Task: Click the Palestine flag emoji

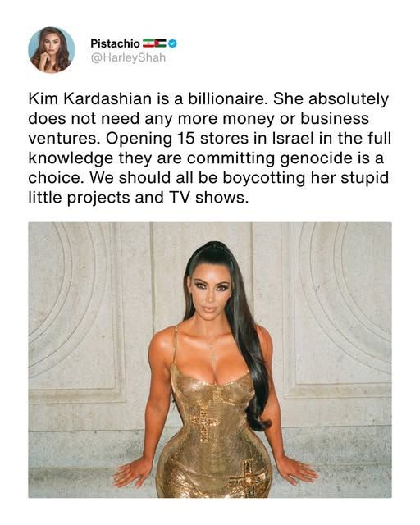Action: tap(161, 43)
